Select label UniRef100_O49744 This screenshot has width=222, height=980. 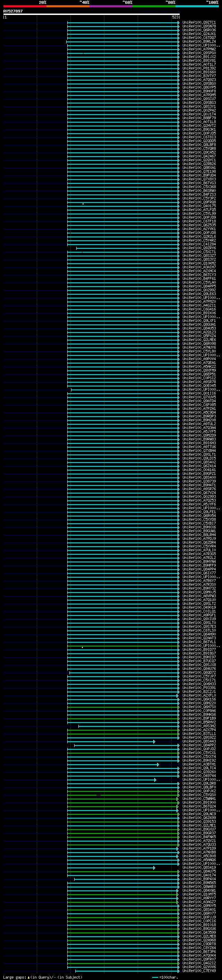199,776
